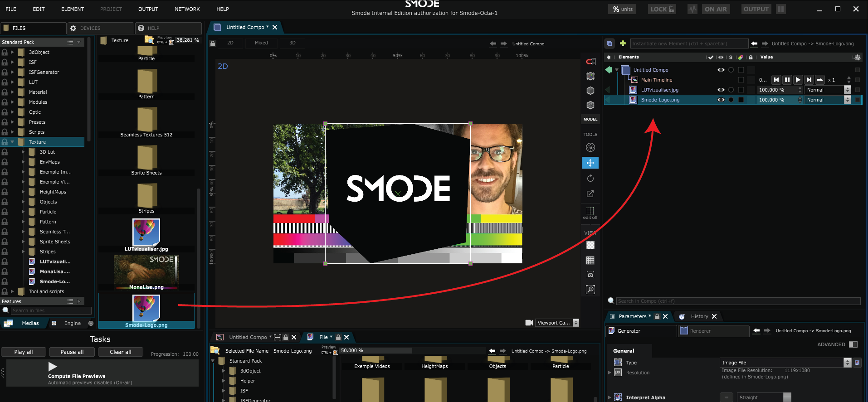Adjust the File panel preview slider at 50.000 %
The width and height of the screenshot is (868, 402).
[413, 350]
